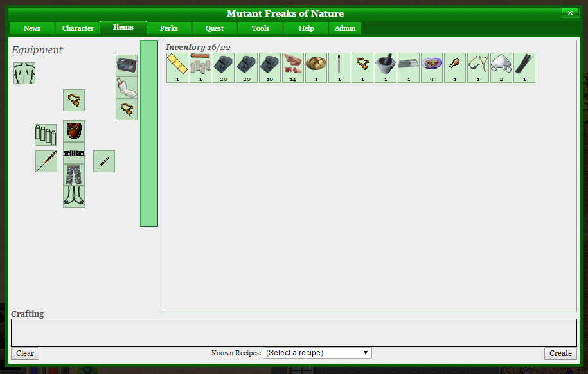Click the equipped chest armor slot

coord(74,131)
